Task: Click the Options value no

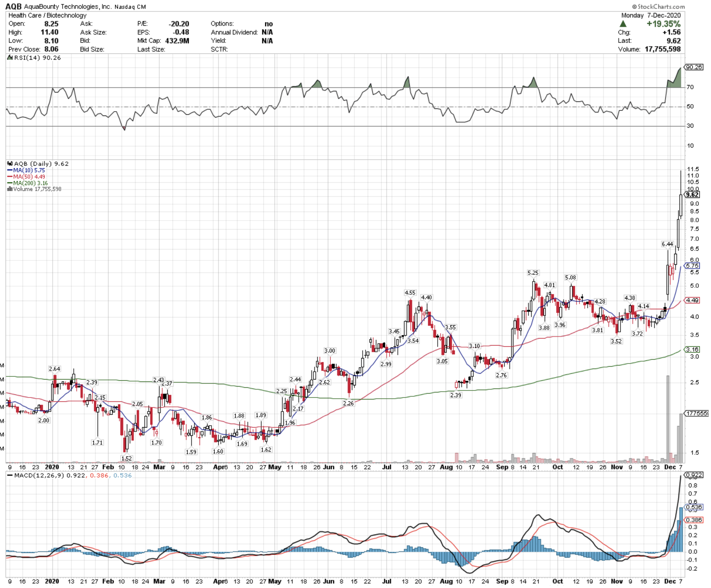Action: point(268,24)
